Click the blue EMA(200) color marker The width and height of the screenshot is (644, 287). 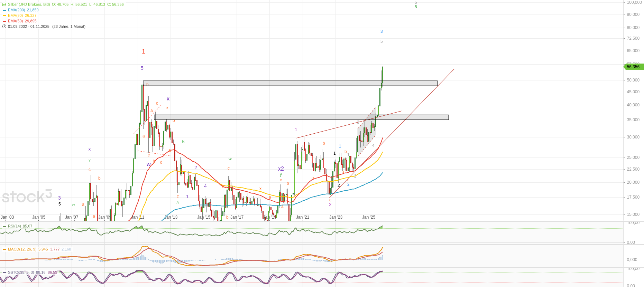[4, 10]
